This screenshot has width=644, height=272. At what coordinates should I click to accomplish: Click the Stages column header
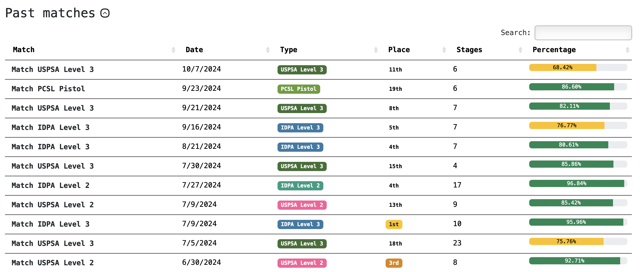click(469, 50)
